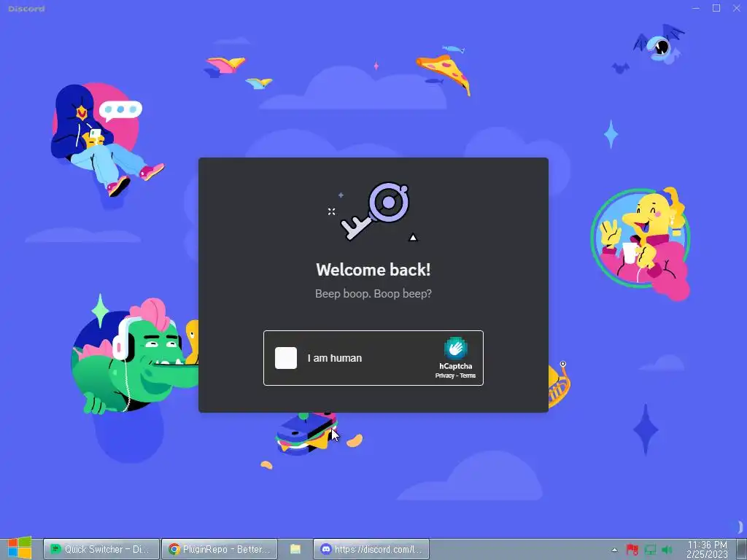Minimize the Discord window
The width and height of the screenshot is (747, 560).
click(695, 8)
